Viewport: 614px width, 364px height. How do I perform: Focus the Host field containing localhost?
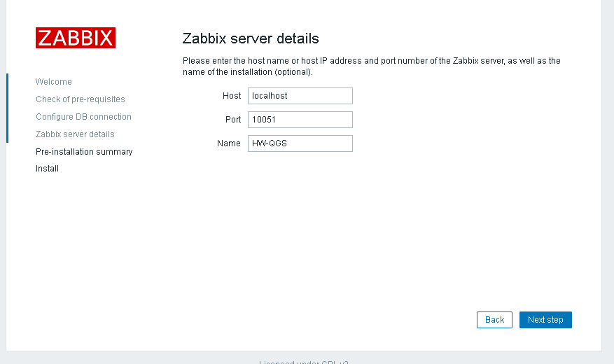click(300, 96)
